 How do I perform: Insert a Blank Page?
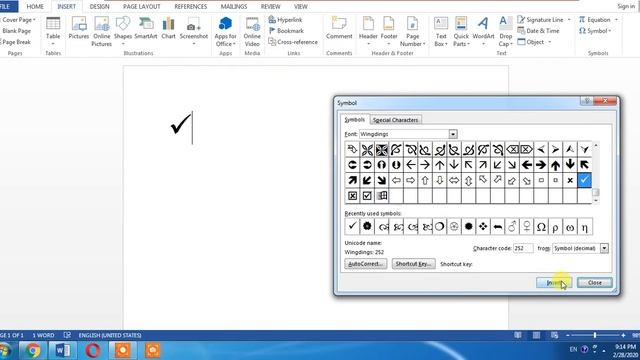click(16, 31)
